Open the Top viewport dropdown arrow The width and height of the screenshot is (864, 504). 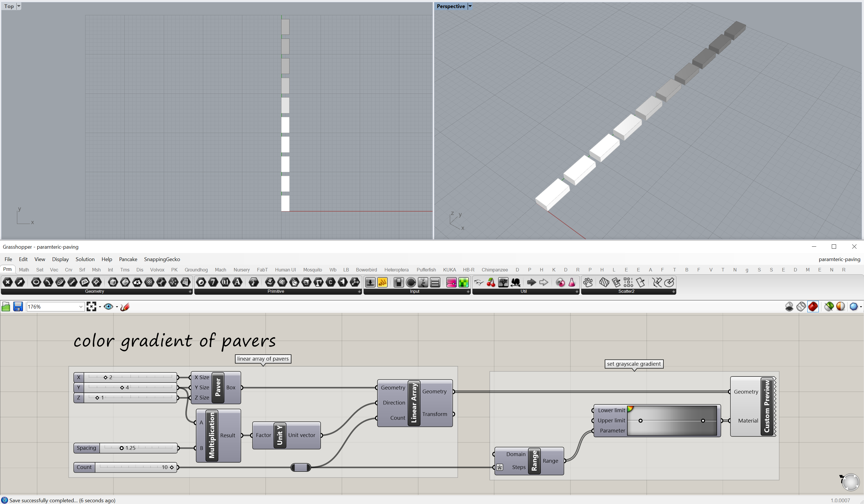(19, 6)
